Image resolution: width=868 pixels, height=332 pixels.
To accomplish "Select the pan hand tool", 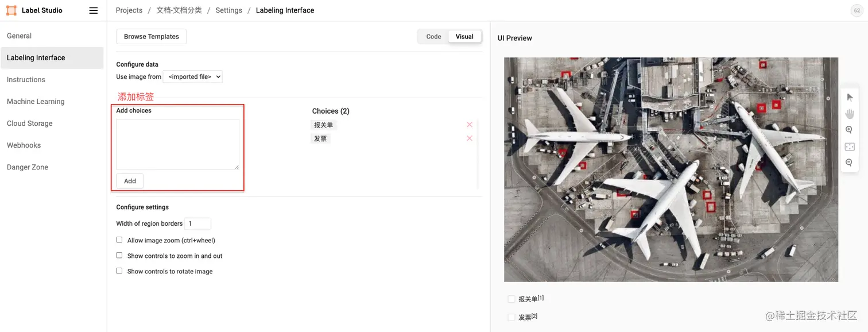I will click(x=850, y=113).
